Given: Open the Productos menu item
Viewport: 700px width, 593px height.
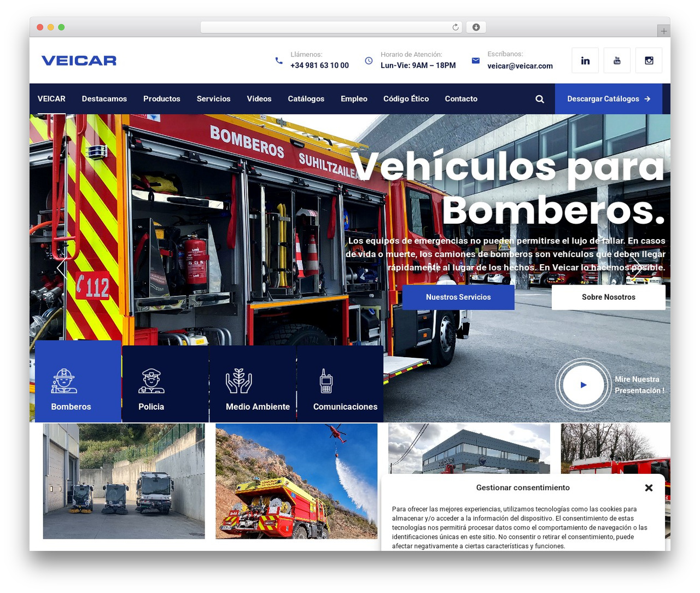Looking at the screenshot, I should point(162,99).
